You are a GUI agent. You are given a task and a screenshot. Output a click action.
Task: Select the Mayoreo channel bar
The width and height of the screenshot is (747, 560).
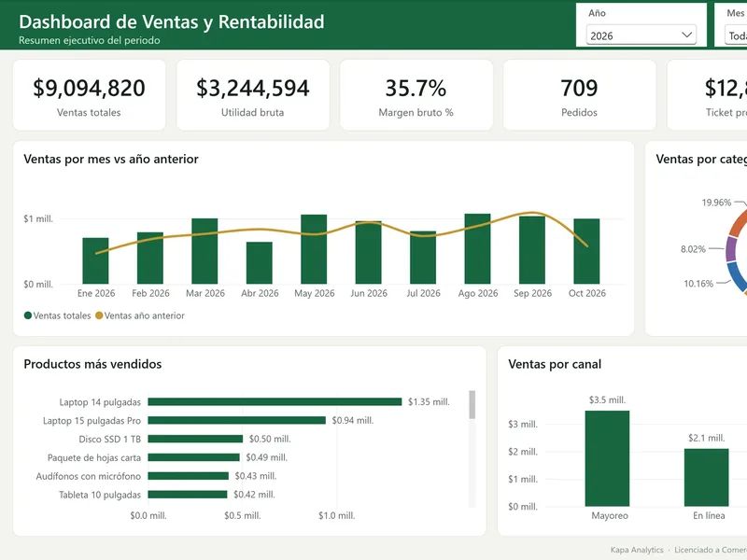[607, 458]
